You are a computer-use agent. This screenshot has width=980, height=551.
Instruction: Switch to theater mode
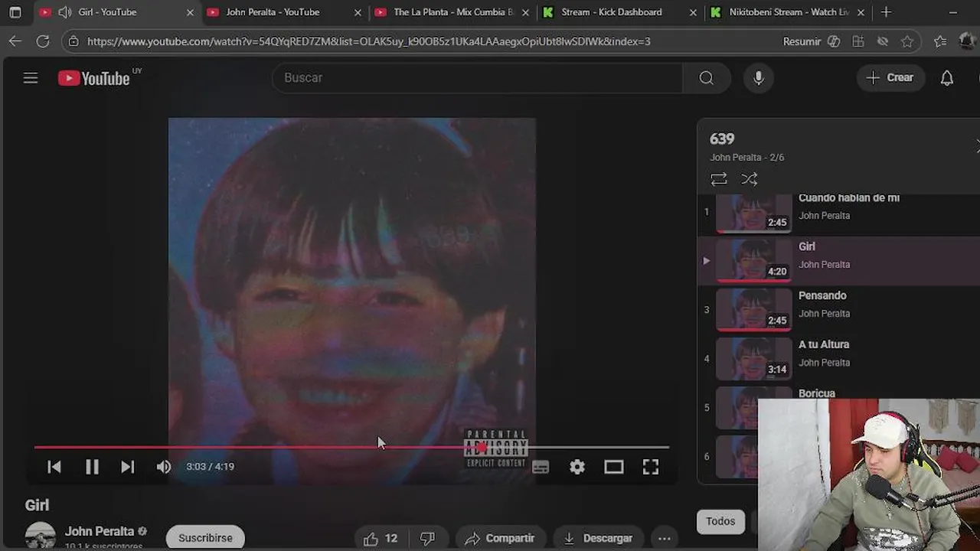coord(614,467)
